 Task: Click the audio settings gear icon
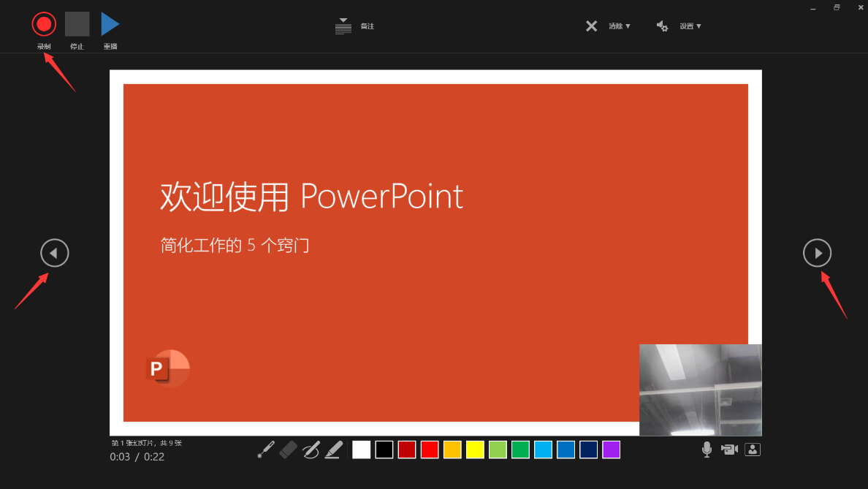pos(662,26)
